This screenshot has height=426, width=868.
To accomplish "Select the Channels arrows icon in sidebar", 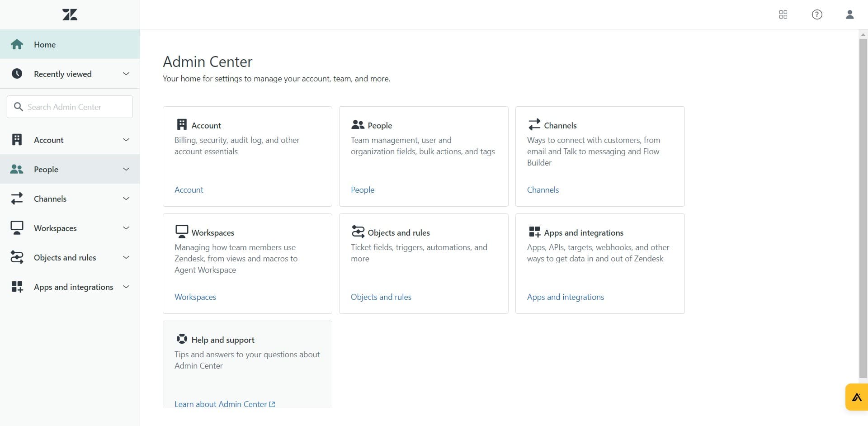I will click(x=17, y=199).
